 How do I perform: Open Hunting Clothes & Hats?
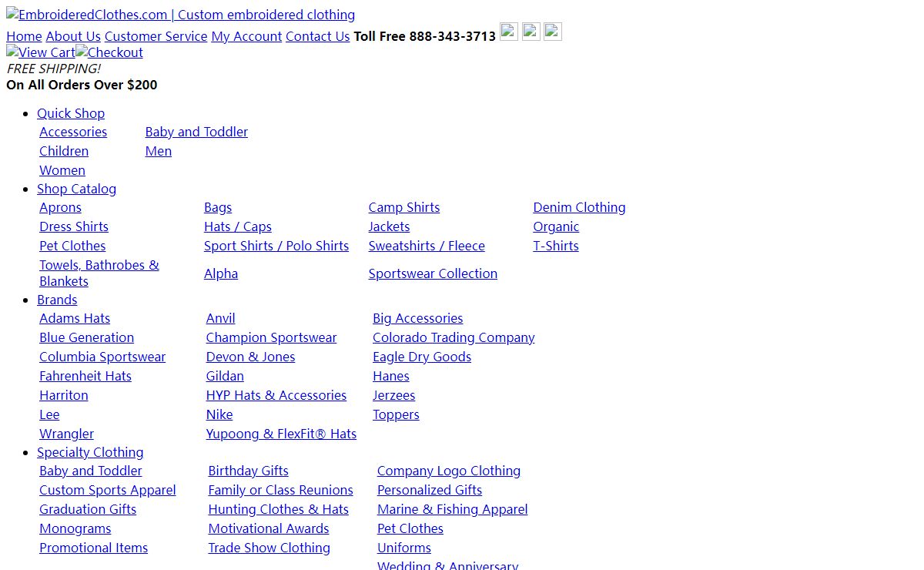pyautogui.click(x=278, y=509)
